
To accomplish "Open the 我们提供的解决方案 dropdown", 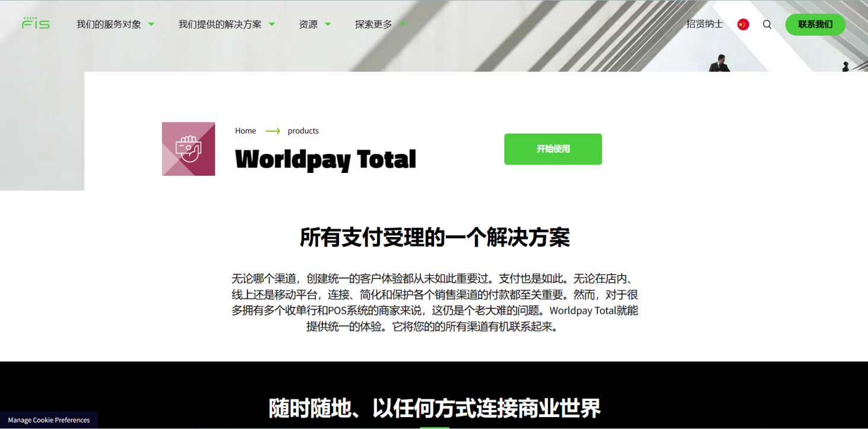I will point(220,24).
